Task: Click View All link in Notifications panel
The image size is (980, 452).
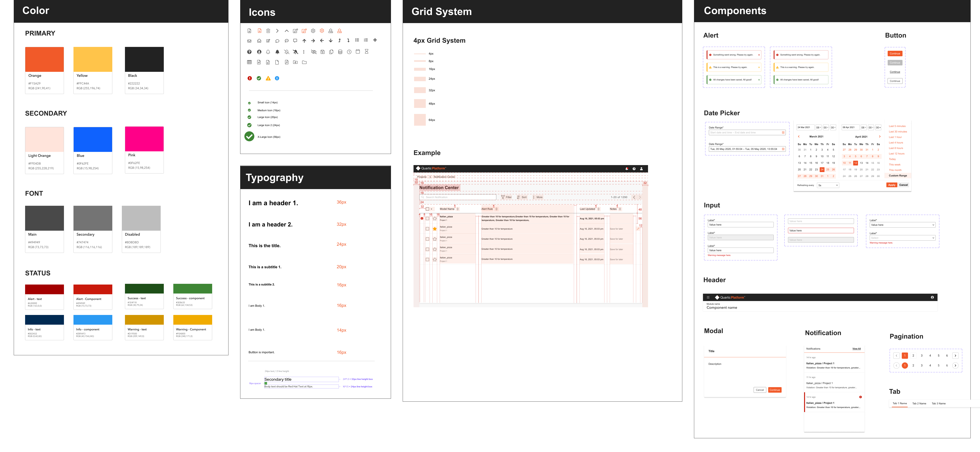Action: (856, 348)
